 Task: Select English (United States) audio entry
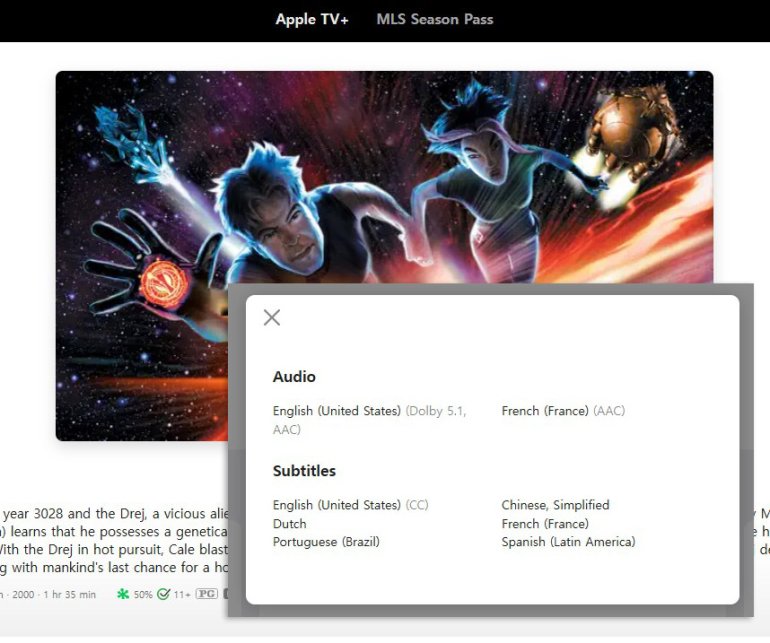pyautogui.click(x=369, y=420)
